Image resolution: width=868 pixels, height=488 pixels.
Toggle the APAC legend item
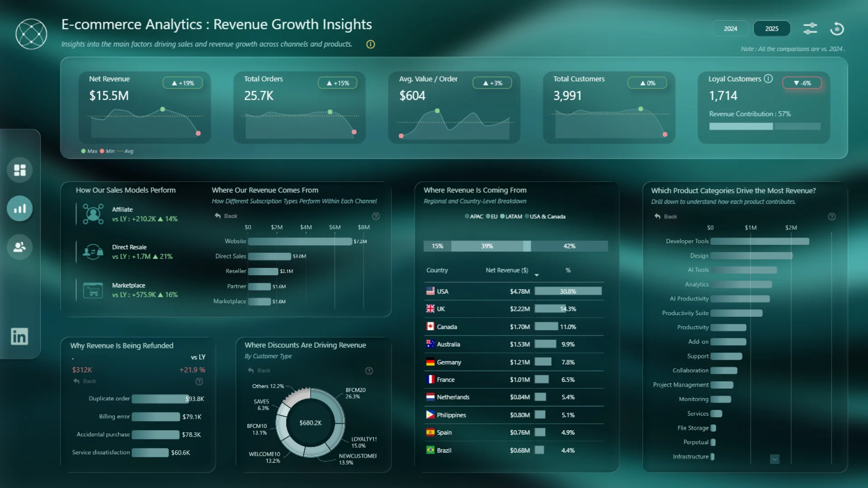(x=474, y=216)
